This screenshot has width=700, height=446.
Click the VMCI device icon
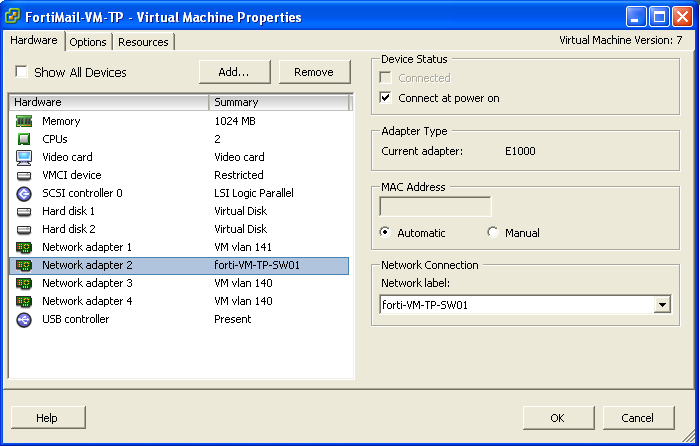[x=24, y=175]
